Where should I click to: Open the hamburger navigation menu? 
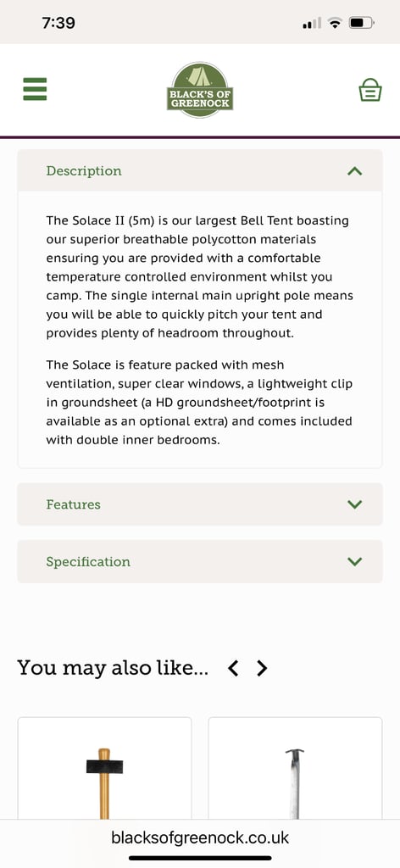35,89
